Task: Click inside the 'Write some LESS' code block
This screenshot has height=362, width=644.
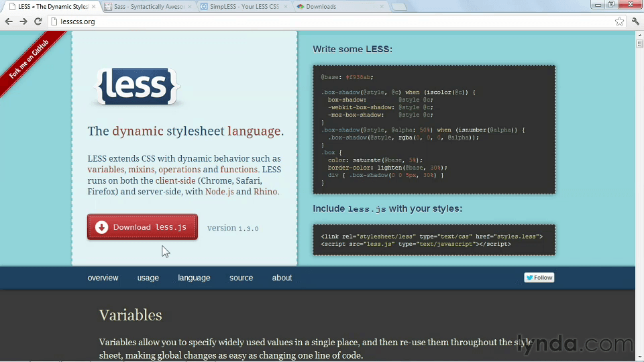Action: coord(434,129)
